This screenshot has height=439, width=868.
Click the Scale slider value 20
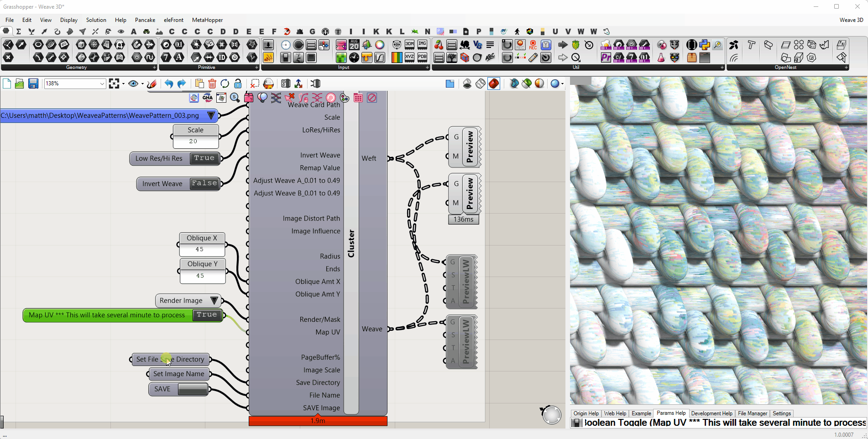[193, 141]
